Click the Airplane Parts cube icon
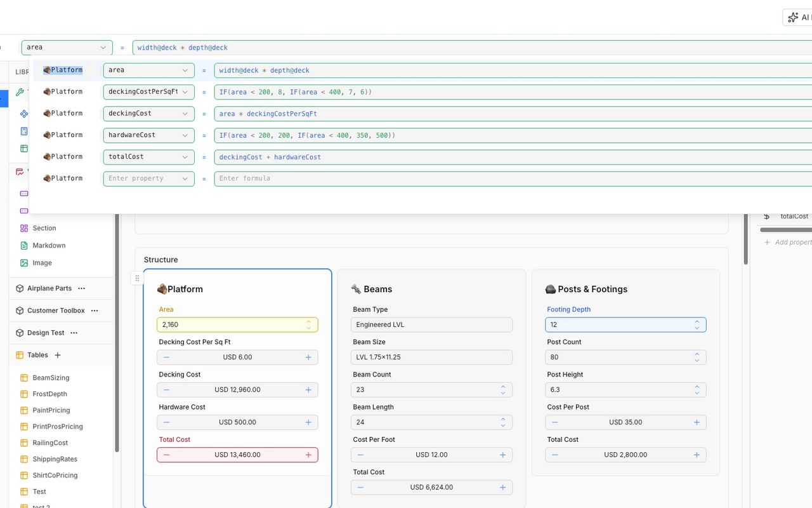Viewport: 812px width, 508px height. coord(20,288)
